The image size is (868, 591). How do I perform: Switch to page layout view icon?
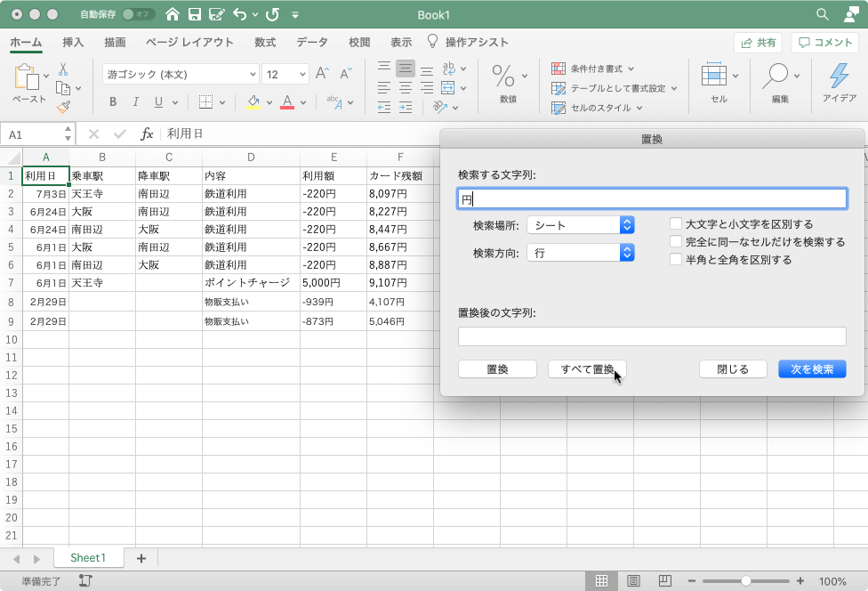[633, 581]
